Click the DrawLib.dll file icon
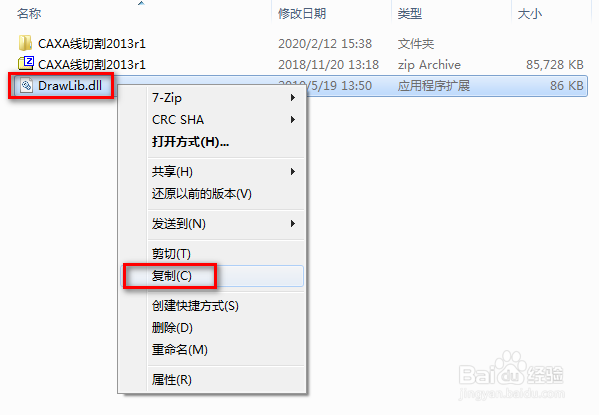The width and height of the screenshot is (599, 415). (x=26, y=85)
